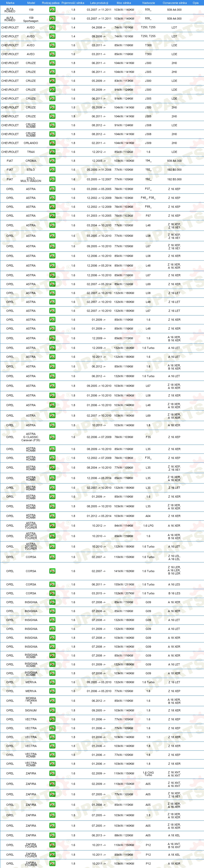Click fuel icon for Zafira 88kW / 120KM
Viewport: 204px width, 868px height.
point(52,835)
